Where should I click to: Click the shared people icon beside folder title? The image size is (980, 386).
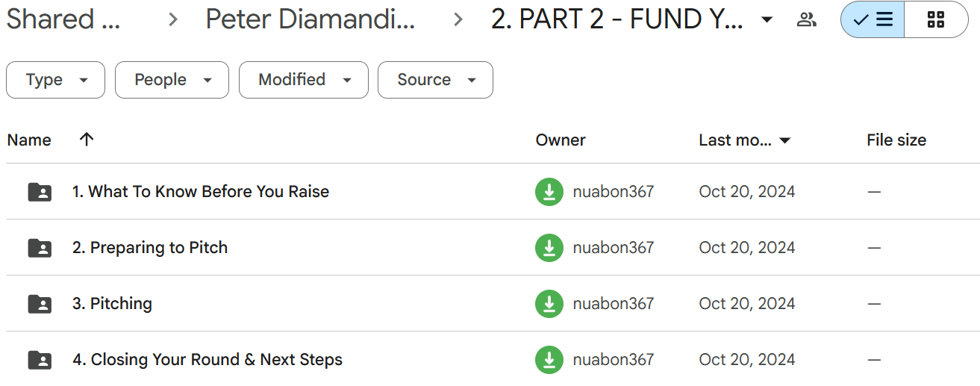806,19
